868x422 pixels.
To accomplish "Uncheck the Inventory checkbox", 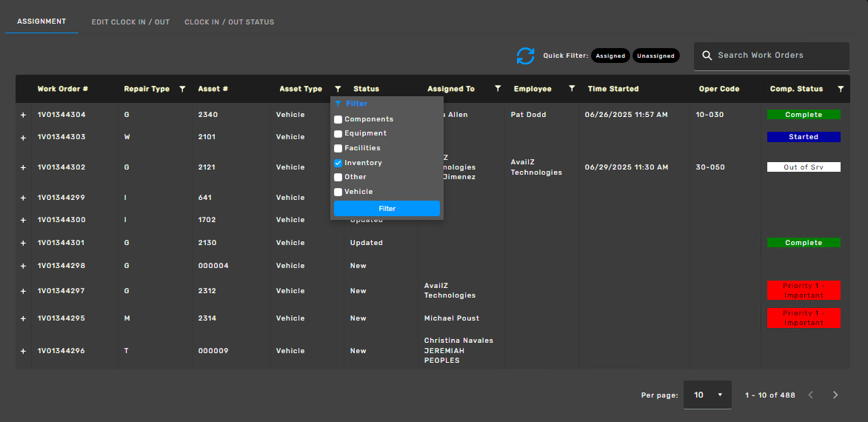I will (338, 163).
